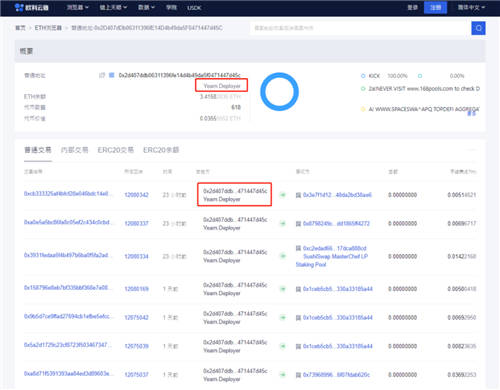Open block 12080334
The image size is (500, 390).
click(x=136, y=256)
